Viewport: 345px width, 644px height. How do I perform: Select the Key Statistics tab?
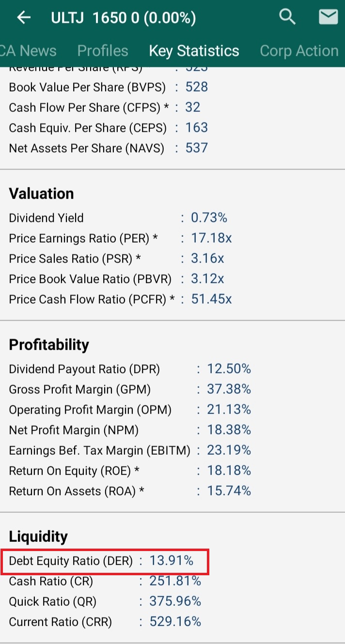point(194,50)
